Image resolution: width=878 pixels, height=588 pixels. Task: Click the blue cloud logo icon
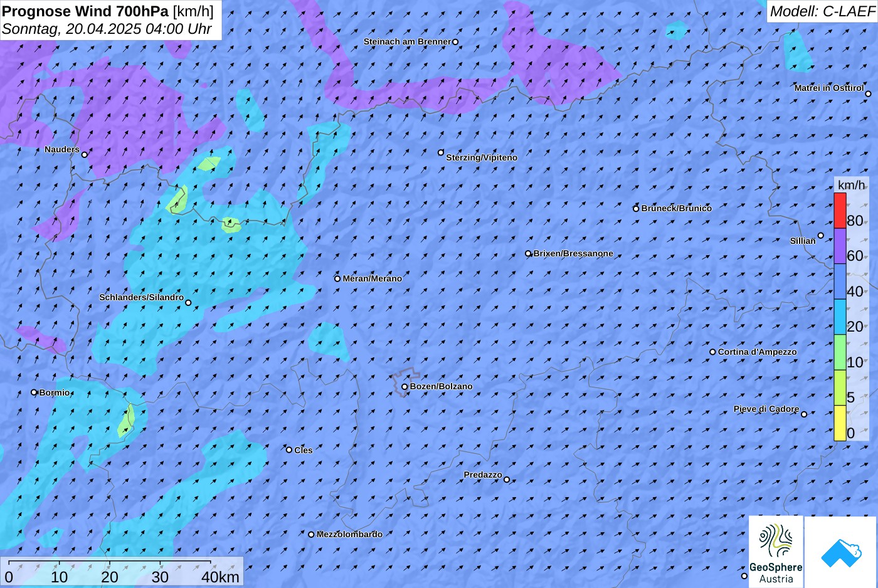click(841, 553)
